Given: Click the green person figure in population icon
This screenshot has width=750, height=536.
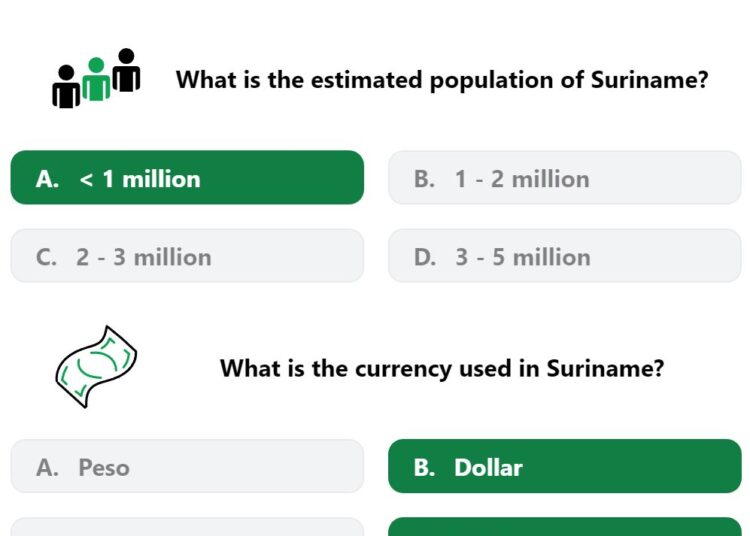Looking at the screenshot, I should pyautogui.click(x=96, y=79).
